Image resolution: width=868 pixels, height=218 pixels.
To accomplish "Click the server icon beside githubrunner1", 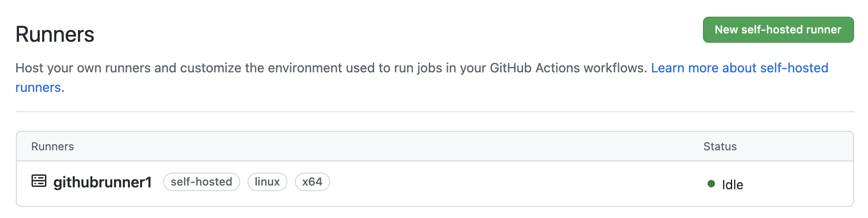I will tap(39, 181).
